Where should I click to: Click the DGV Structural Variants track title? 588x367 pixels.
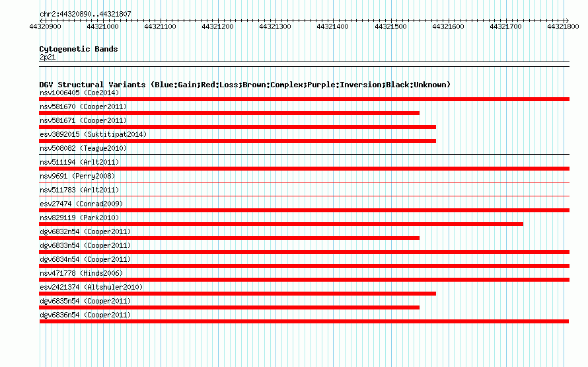[x=244, y=85]
